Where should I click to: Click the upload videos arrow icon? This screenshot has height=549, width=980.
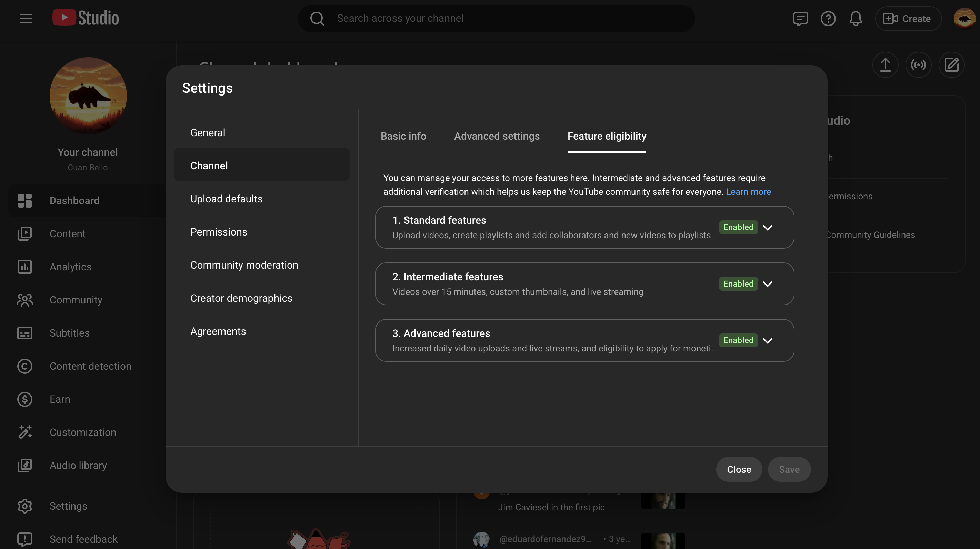(x=885, y=65)
